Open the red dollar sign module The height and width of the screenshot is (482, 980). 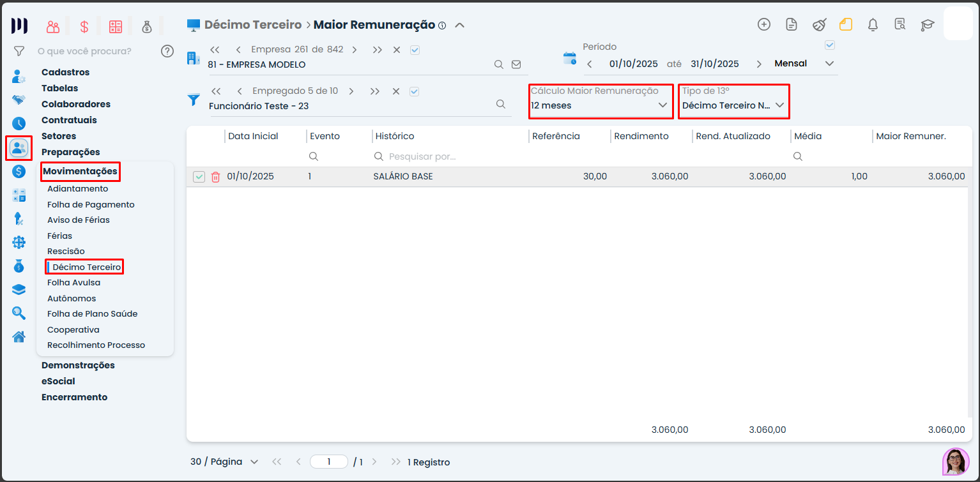coord(84,26)
